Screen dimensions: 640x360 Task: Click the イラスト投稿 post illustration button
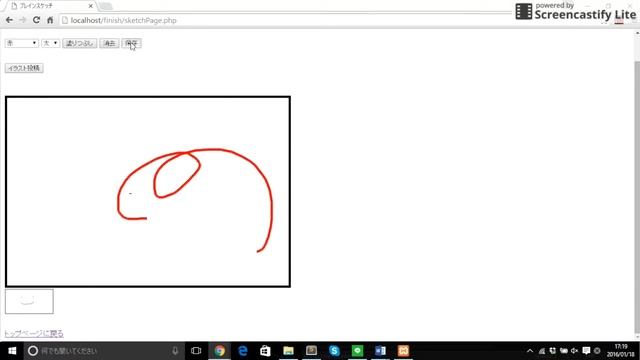point(24,68)
